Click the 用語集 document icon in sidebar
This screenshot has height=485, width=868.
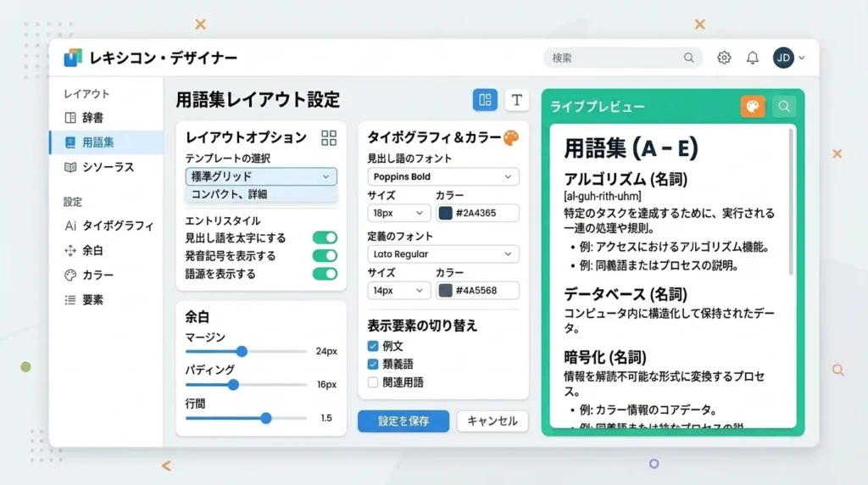pos(70,142)
